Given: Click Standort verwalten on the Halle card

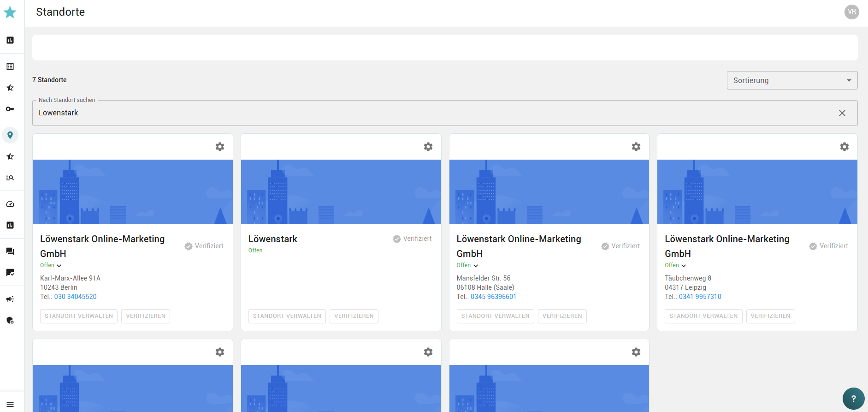Looking at the screenshot, I should [x=496, y=316].
